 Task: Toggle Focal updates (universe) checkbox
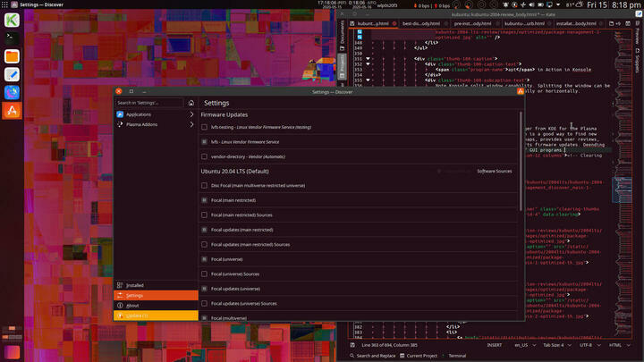[x=204, y=289]
